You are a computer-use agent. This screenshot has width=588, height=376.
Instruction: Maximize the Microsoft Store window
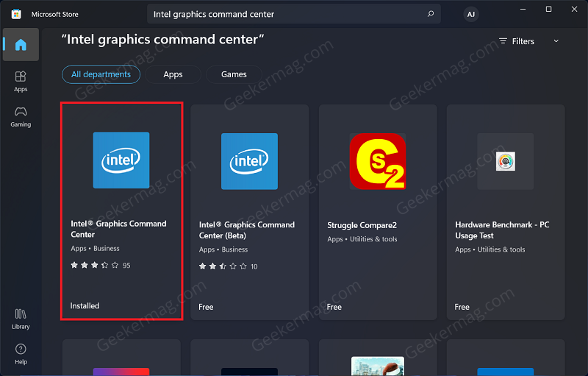tap(548, 9)
